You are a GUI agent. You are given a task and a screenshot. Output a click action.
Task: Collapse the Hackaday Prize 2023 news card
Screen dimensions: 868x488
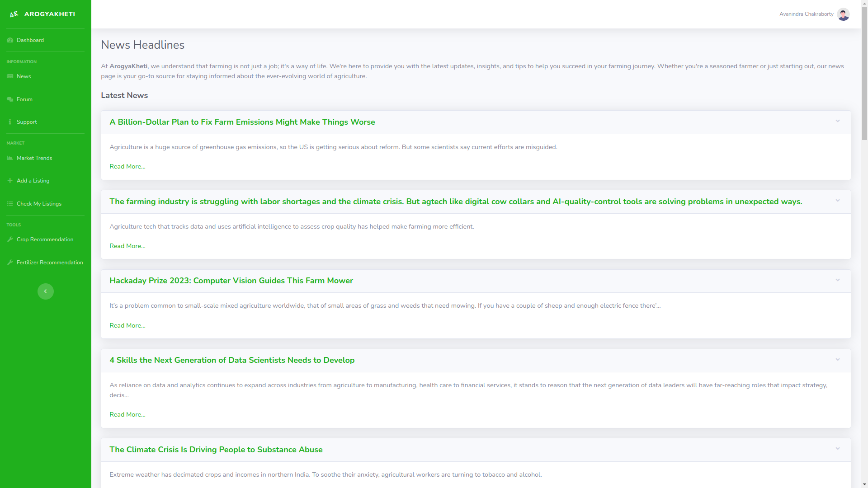click(x=837, y=280)
